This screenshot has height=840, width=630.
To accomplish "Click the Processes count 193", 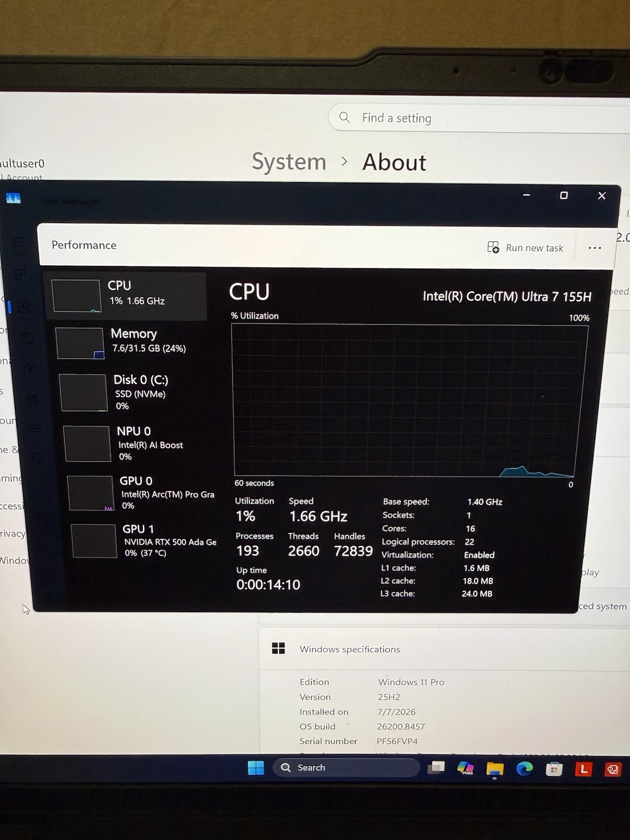I will [x=247, y=551].
